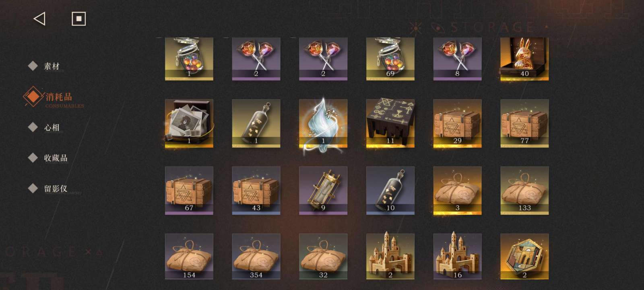Tap the square home icon
Viewport: 644px width, 290px height.
pos(78,19)
